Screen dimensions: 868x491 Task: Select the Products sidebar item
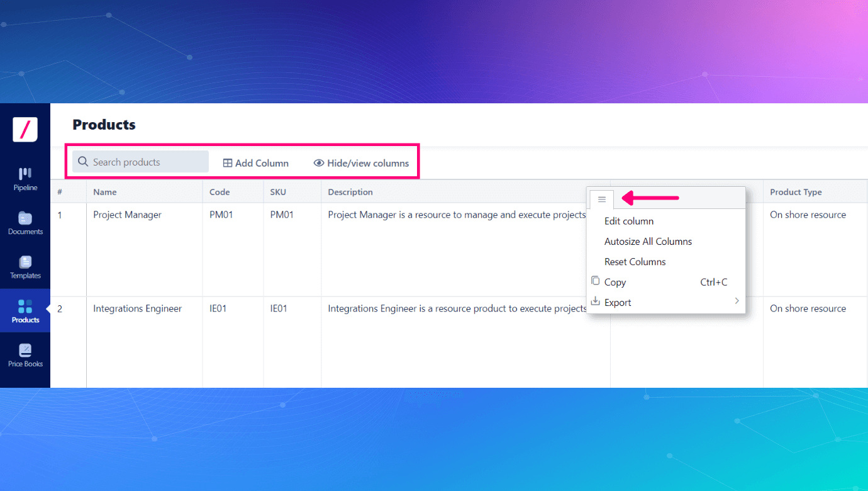[x=25, y=312]
